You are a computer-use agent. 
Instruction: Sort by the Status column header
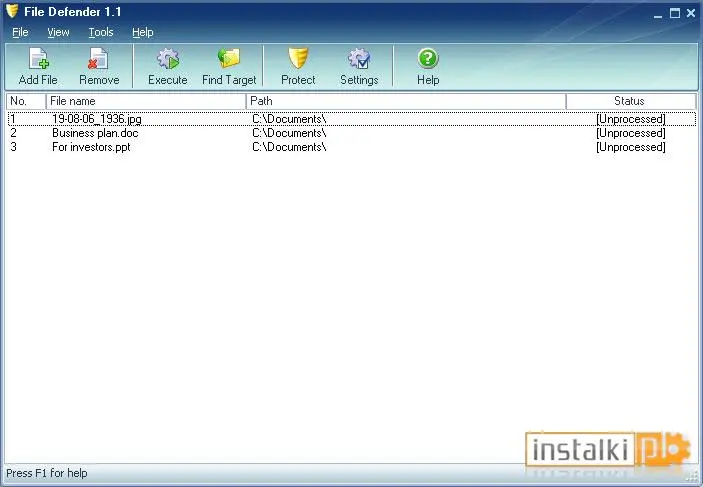(x=631, y=101)
